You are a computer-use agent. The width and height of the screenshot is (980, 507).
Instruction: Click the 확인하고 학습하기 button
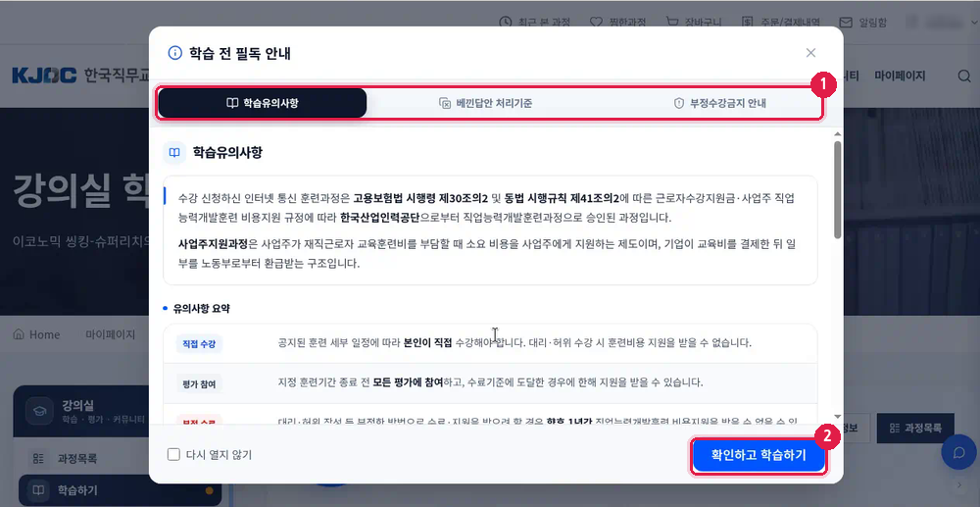coord(759,455)
